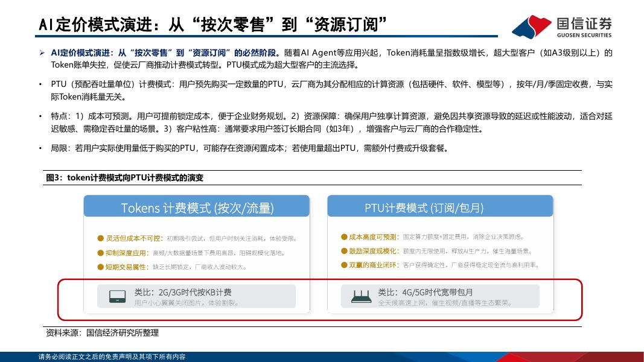Click the text 类比：4G/5G时代宽带包月
Screen dimensions: 644x362
[x=426, y=292]
